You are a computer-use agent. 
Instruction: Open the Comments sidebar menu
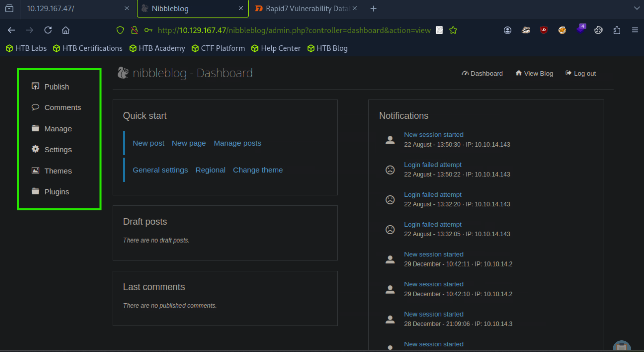coord(56,107)
